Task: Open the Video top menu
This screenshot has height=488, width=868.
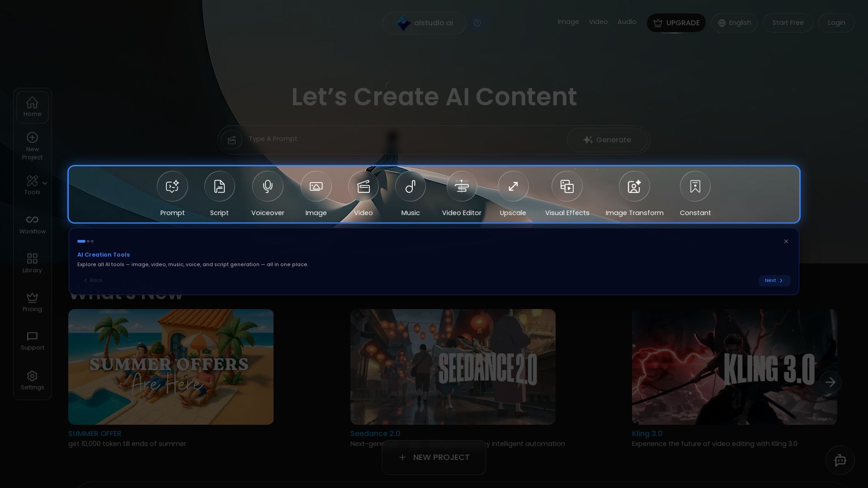Action: point(598,22)
